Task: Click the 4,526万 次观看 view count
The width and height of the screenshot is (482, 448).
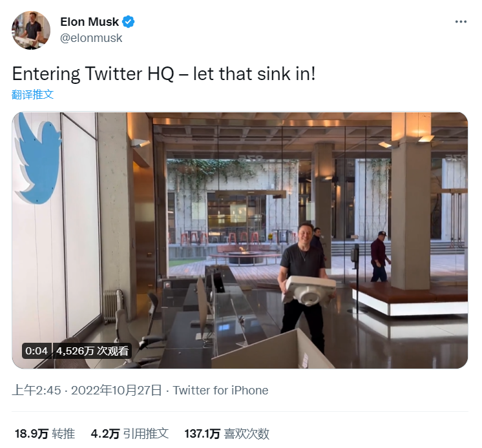Action: (x=92, y=351)
